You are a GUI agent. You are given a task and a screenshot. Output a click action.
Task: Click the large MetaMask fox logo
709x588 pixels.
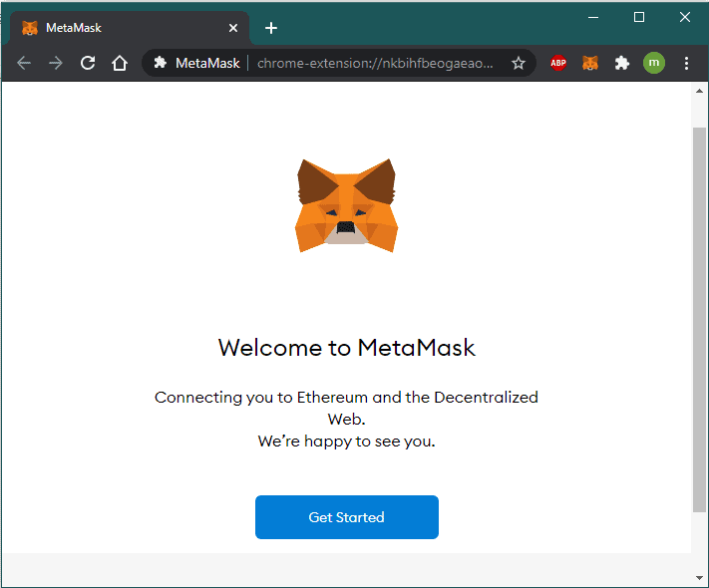tap(346, 205)
